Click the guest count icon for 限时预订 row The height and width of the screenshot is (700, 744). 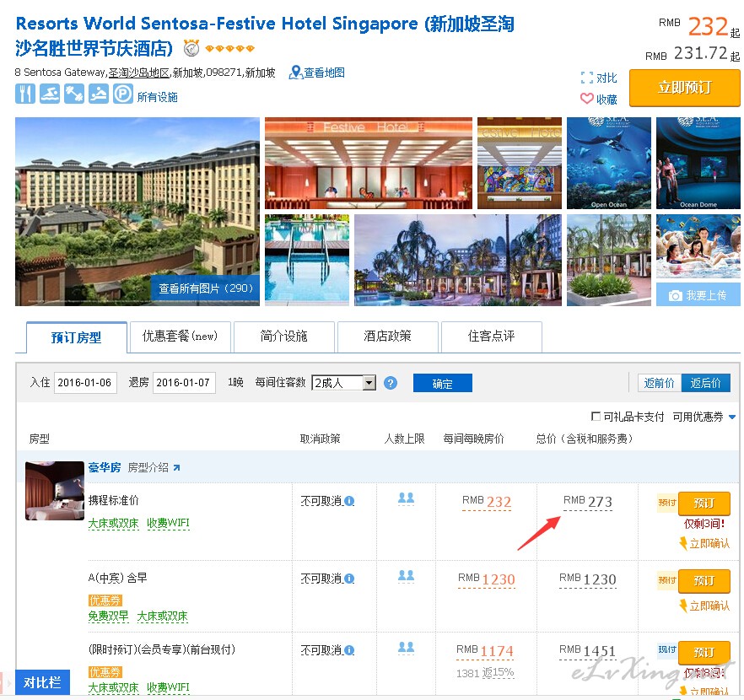click(x=406, y=648)
